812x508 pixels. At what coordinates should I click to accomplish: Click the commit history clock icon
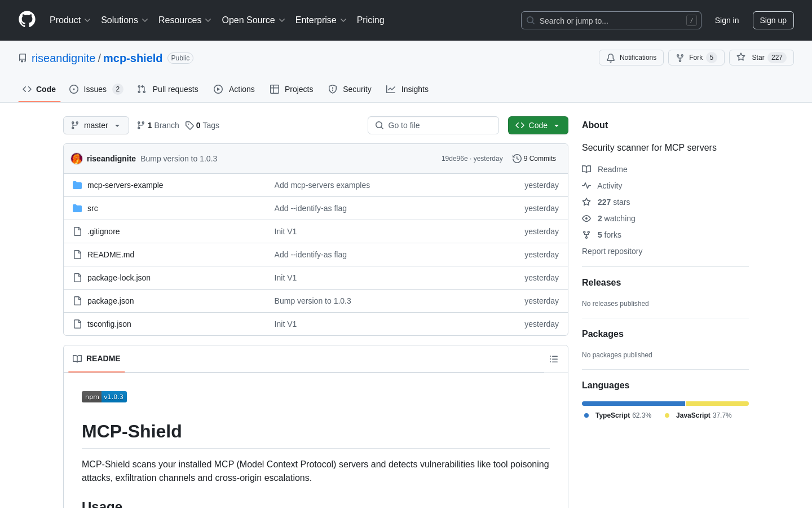click(517, 159)
